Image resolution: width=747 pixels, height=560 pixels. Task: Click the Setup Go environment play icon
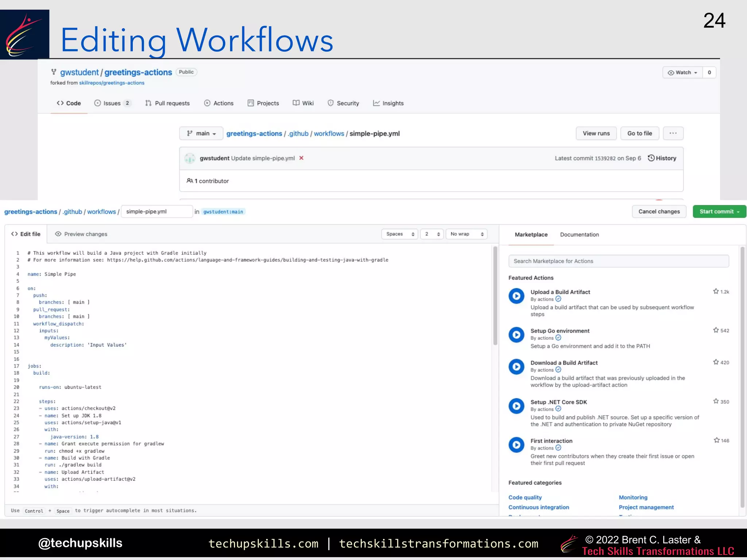pos(516,335)
